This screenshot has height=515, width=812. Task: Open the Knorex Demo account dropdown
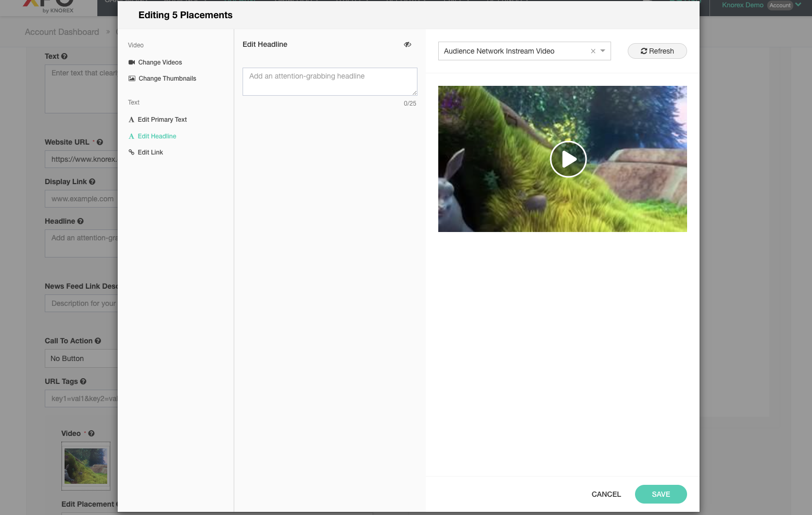798,5
